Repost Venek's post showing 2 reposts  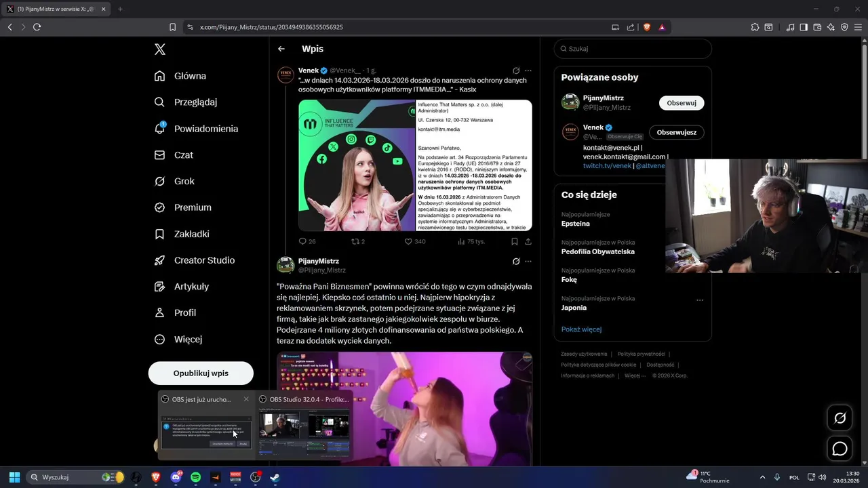[358, 241]
